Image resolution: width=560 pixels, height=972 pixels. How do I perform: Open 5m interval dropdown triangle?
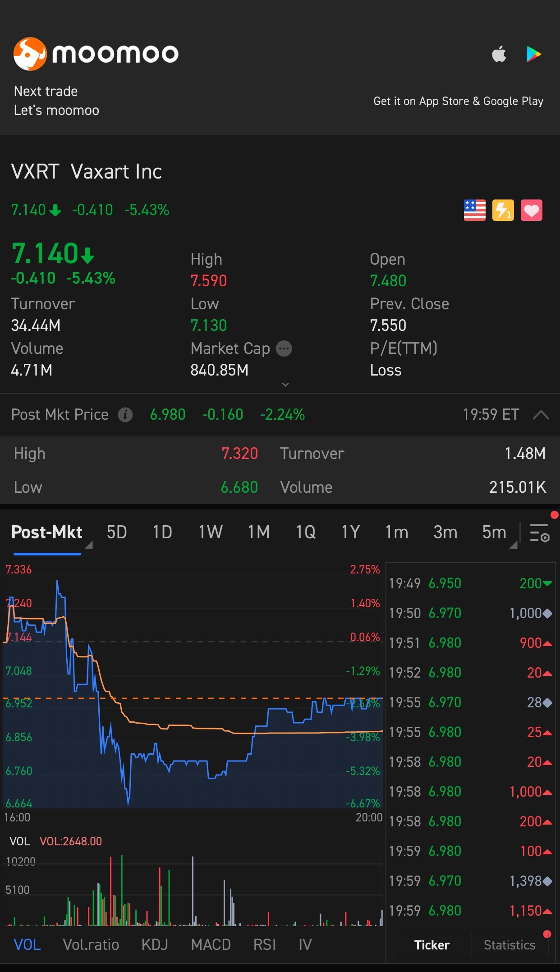513,545
